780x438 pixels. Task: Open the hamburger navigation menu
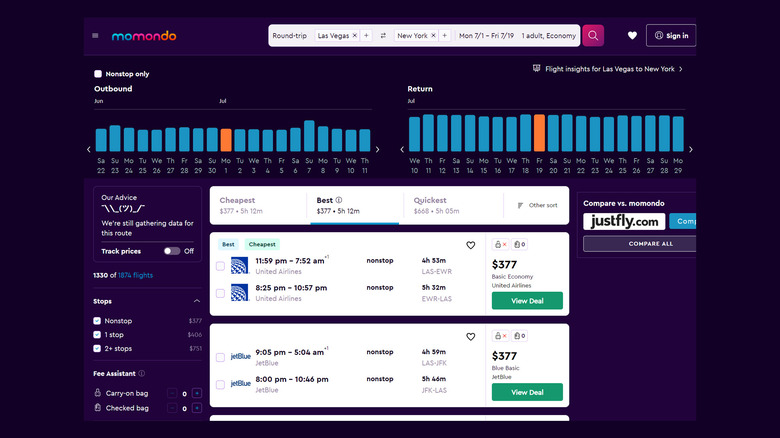[x=96, y=36]
